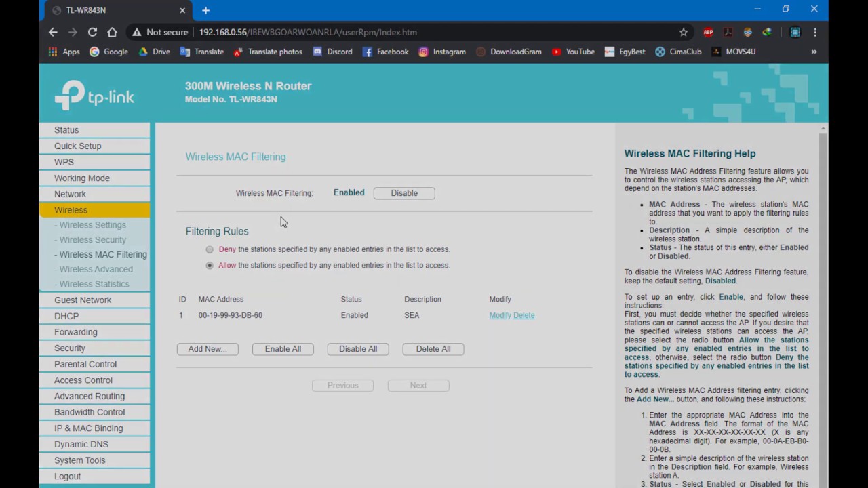The width and height of the screenshot is (868, 488).
Task: Open the Dynamic DNS menu item
Action: 94,445
